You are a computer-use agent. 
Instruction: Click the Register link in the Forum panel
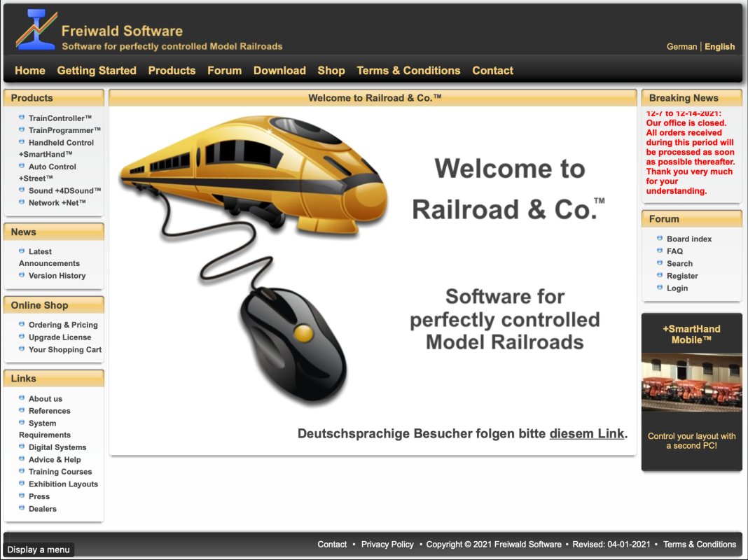point(682,276)
